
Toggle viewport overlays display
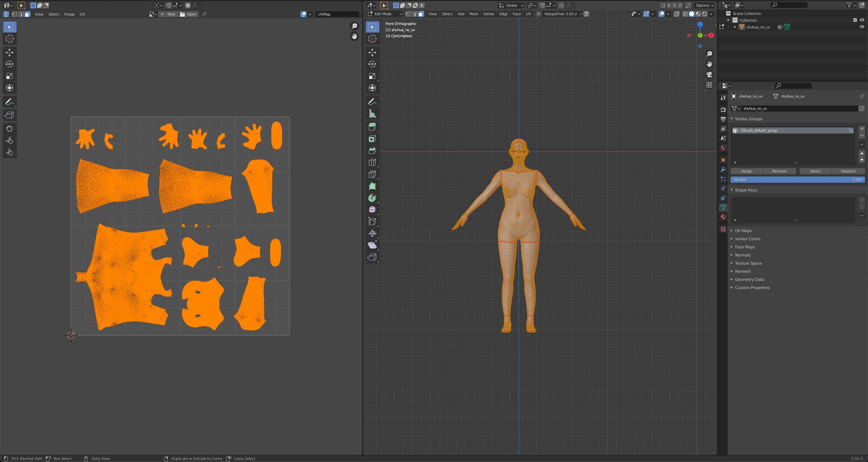[x=662, y=14]
